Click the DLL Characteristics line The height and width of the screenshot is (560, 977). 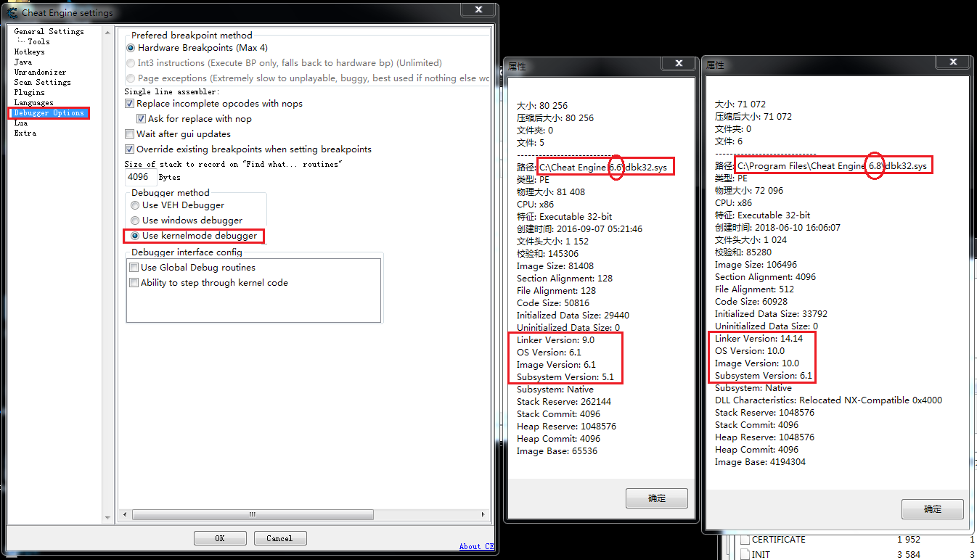click(828, 400)
